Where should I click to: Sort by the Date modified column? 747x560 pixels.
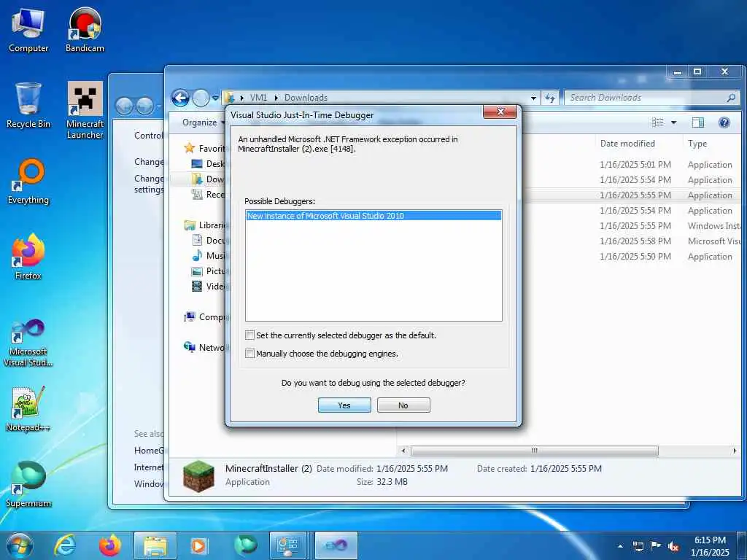coord(627,144)
